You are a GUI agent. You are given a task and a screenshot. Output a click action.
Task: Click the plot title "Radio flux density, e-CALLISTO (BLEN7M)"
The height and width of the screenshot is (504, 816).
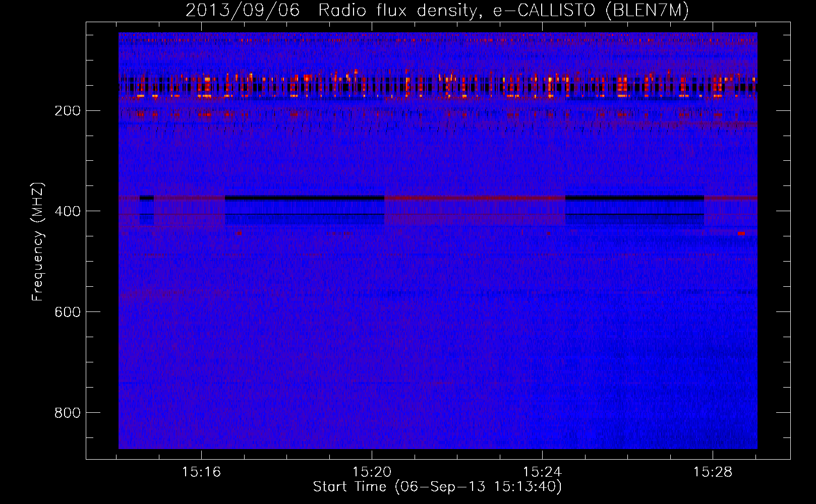click(x=503, y=11)
